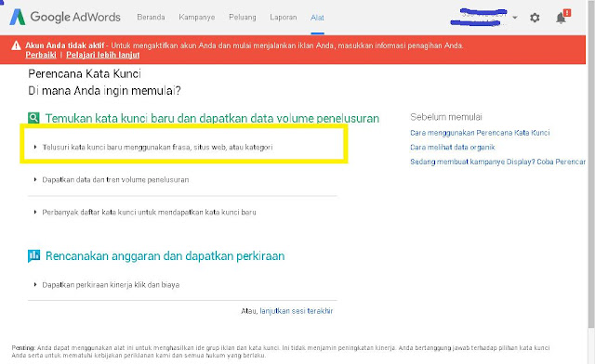595x364 pixels.
Task: Click the Temukan kata kunci baru heading
Action: click(212, 118)
